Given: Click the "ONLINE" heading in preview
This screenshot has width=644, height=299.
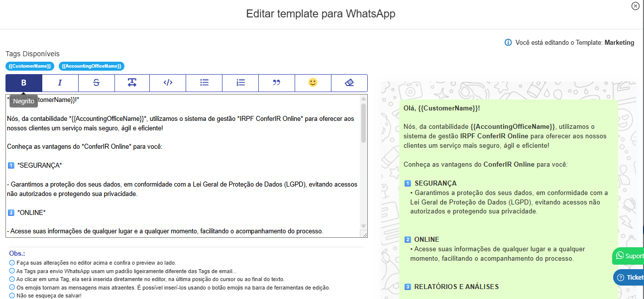Looking at the screenshot, I should tap(427, 239).
